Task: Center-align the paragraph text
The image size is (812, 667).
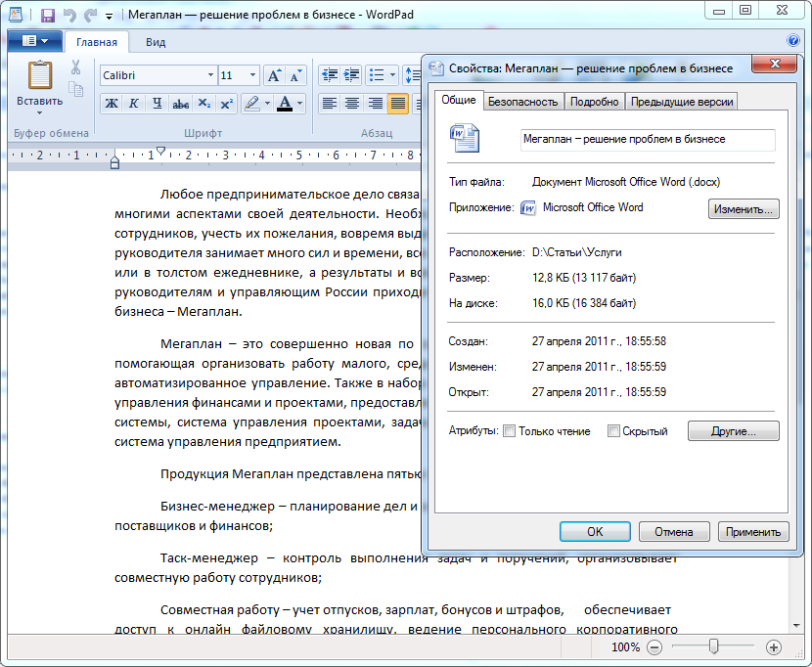Action: coord(352,104)
